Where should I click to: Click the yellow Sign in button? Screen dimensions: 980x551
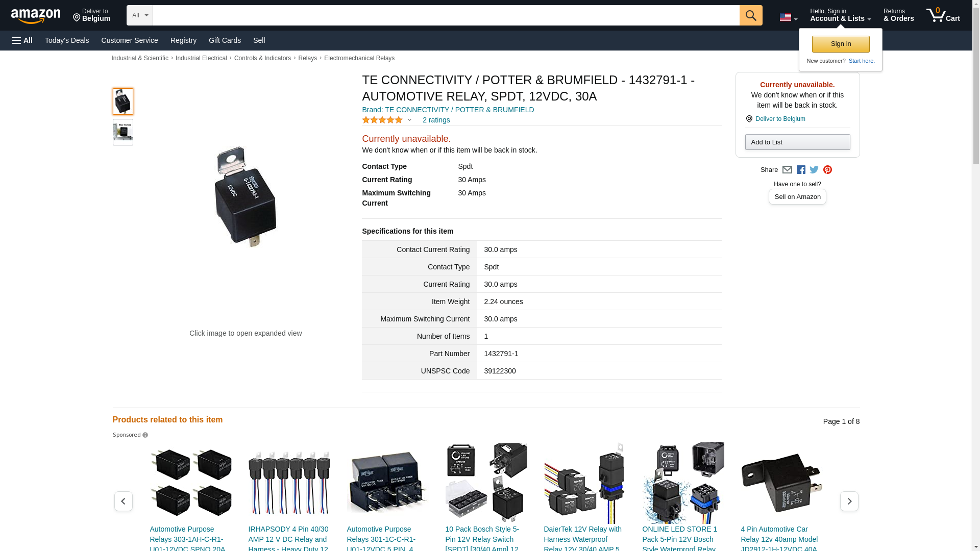point(840,44)
